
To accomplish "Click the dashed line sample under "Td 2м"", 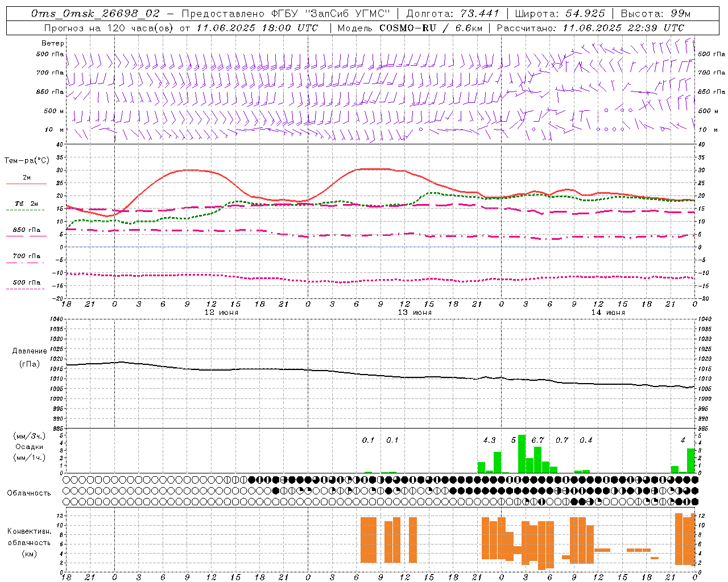I will click(26, 210).
